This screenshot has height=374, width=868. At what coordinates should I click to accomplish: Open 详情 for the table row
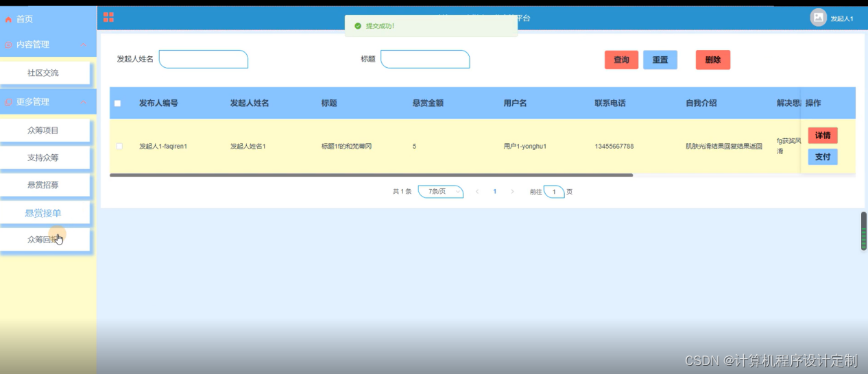click(x=823, y=136)
